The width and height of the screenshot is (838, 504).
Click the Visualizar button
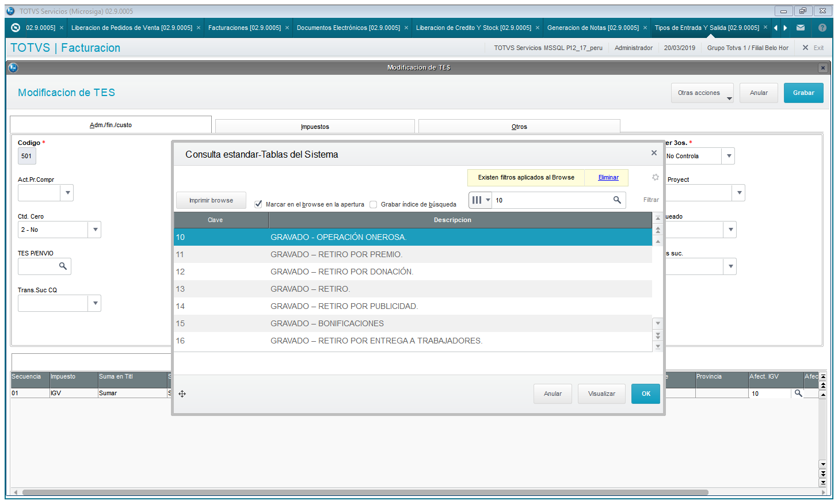point(601,394)
